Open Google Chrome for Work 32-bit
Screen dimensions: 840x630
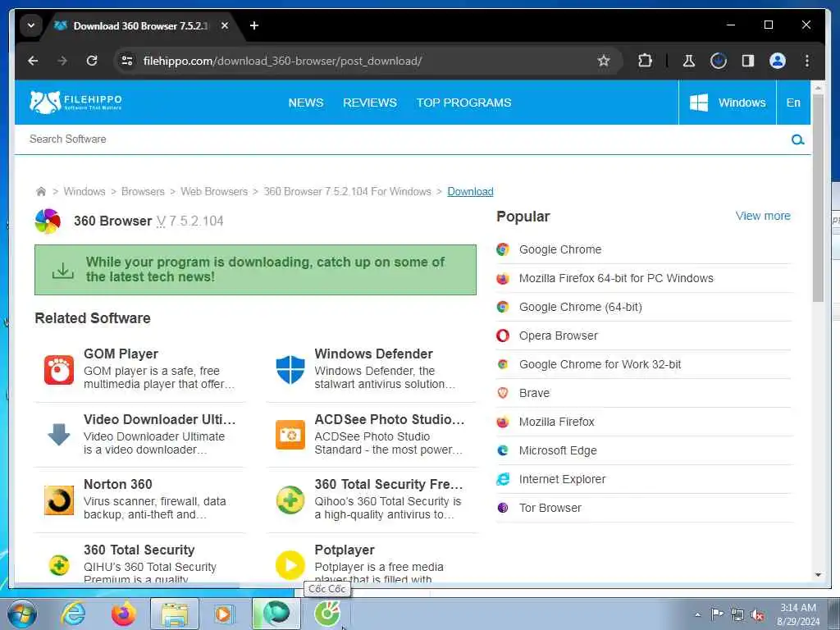600,365
